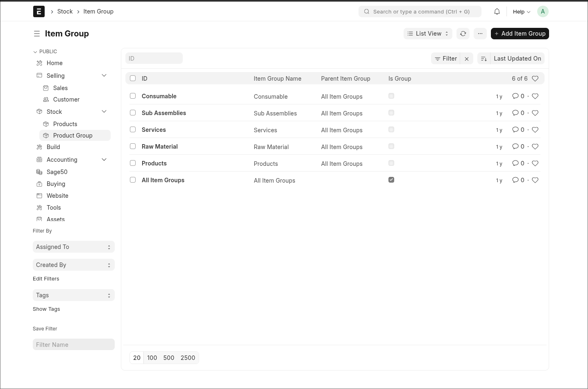The height and width of the screenshot is (389, 588).
Task: Expand the Assigned To filter dropdown
Action: tap(73, 247)
